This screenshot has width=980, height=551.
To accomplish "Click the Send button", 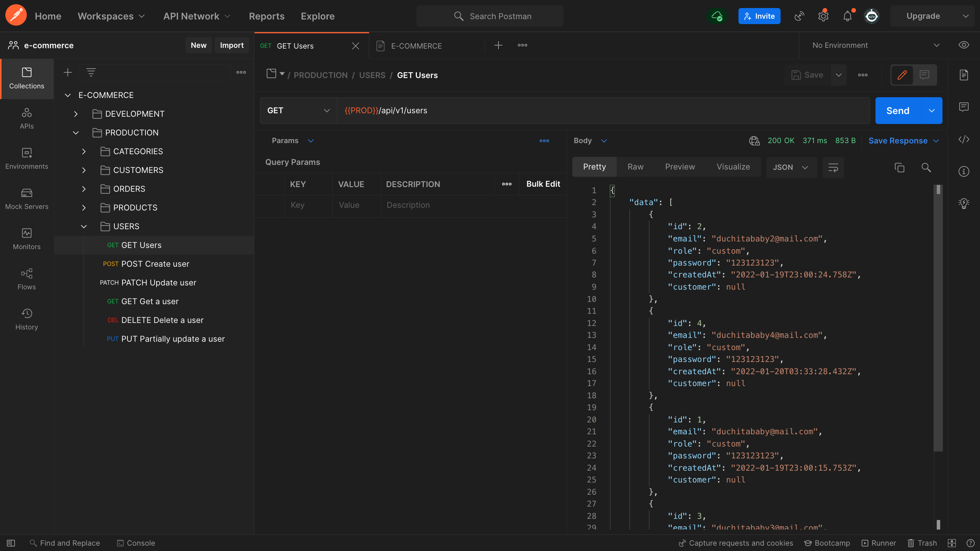I will [898, 111].
